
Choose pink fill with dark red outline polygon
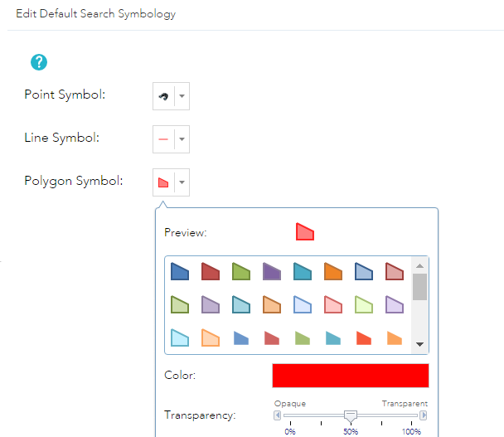tap(395, 271)
